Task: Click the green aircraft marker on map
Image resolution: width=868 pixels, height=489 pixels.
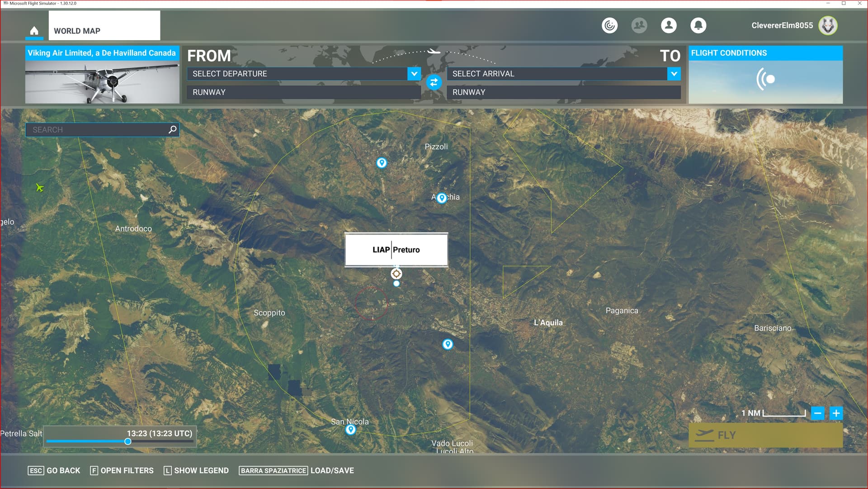Action: point(40,187)
